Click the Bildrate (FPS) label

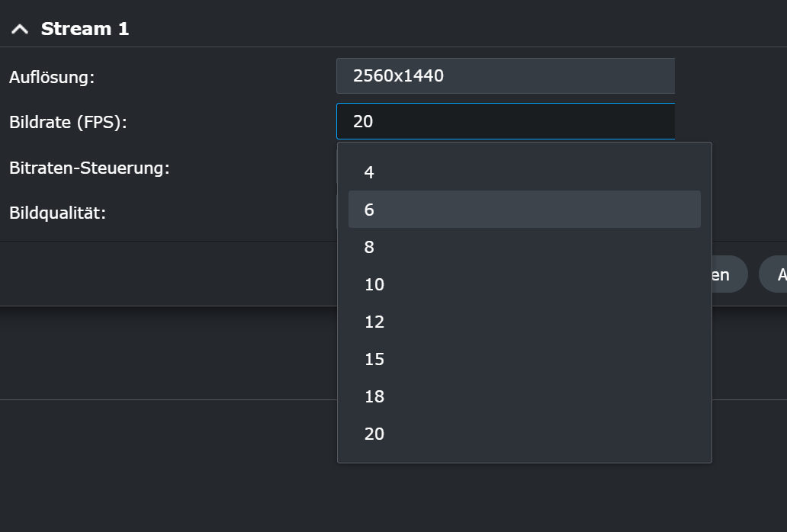click(x=69, y=123)
